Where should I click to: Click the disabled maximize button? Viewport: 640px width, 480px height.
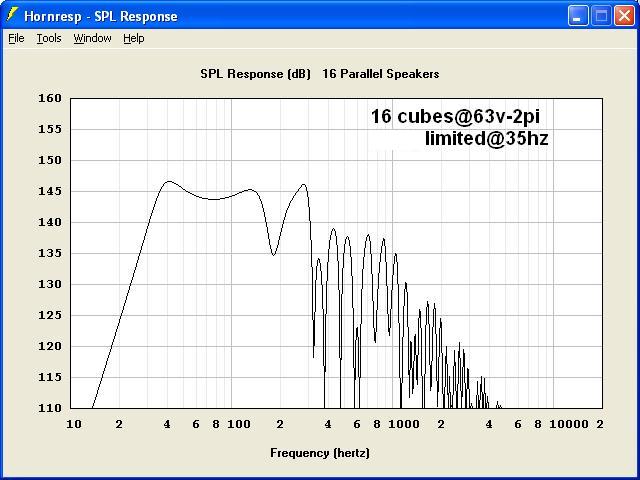(x=601, y=16)
